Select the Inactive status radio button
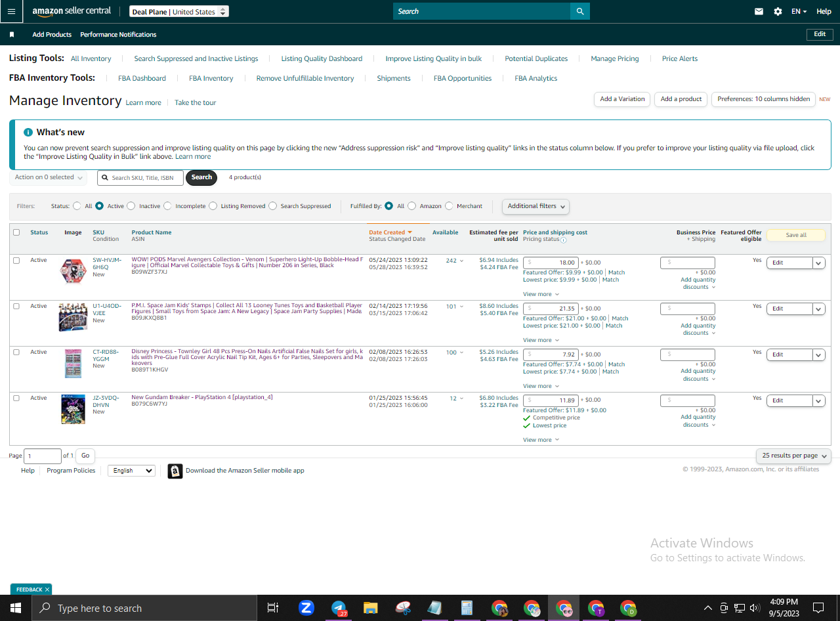840x621 pixels. click(x=131, y=206)
